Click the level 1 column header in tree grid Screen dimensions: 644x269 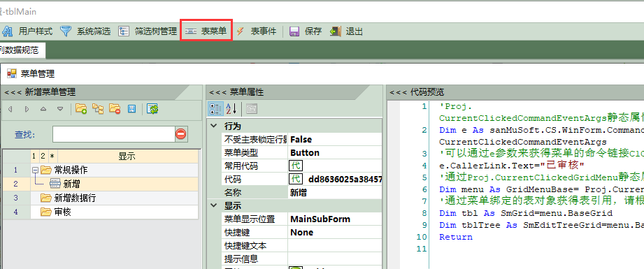[x=34, y=156]
